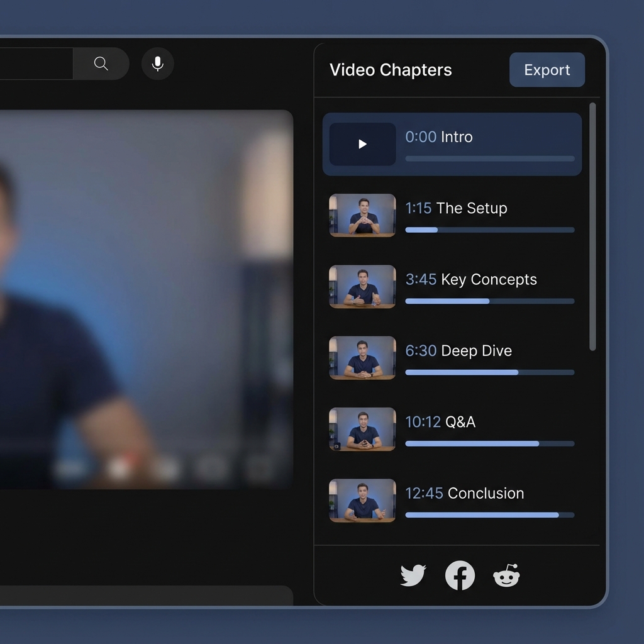Jump to The Setup chapter title

click(x=471, y=208)
